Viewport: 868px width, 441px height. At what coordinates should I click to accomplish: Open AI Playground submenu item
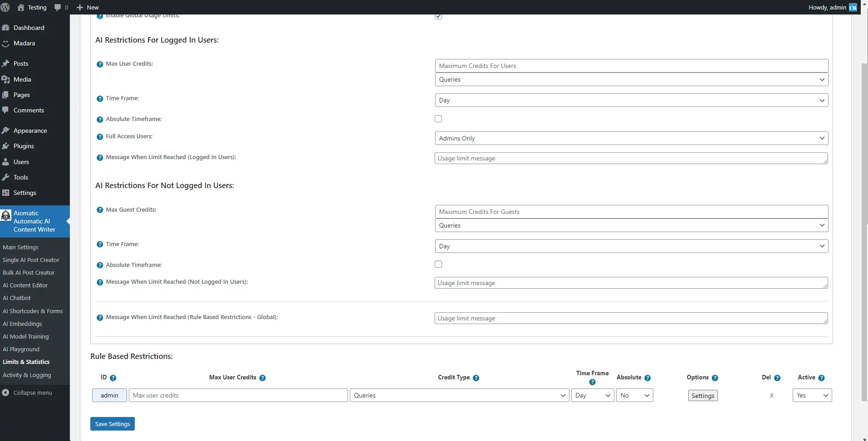tap(21, 349)
